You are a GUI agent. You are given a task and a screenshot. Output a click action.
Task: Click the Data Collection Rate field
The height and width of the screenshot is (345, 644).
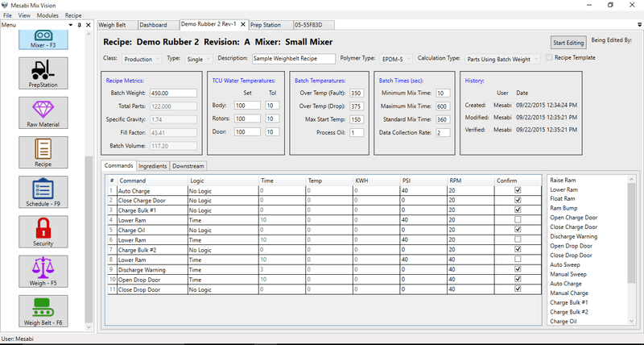tap(443, 133)
